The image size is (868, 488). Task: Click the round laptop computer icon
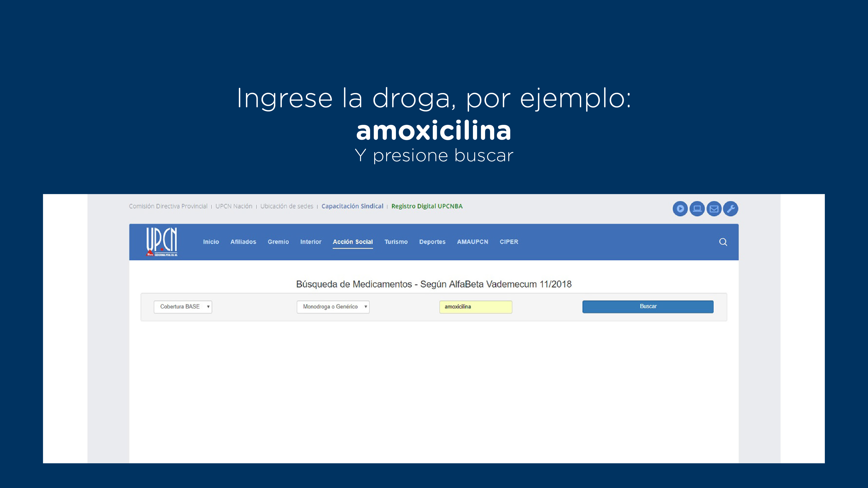(697, 209)
